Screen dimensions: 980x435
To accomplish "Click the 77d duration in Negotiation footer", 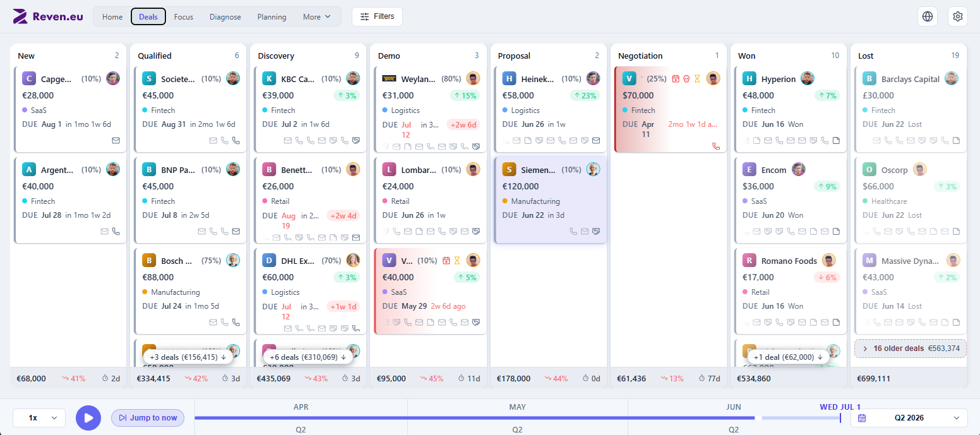I will [710, 379].
